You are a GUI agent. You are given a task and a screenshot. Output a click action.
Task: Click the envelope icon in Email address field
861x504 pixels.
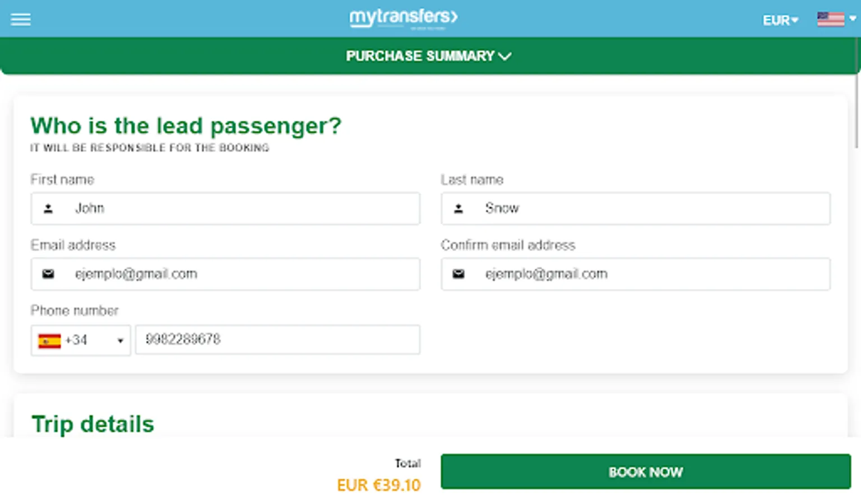(48, 274)
